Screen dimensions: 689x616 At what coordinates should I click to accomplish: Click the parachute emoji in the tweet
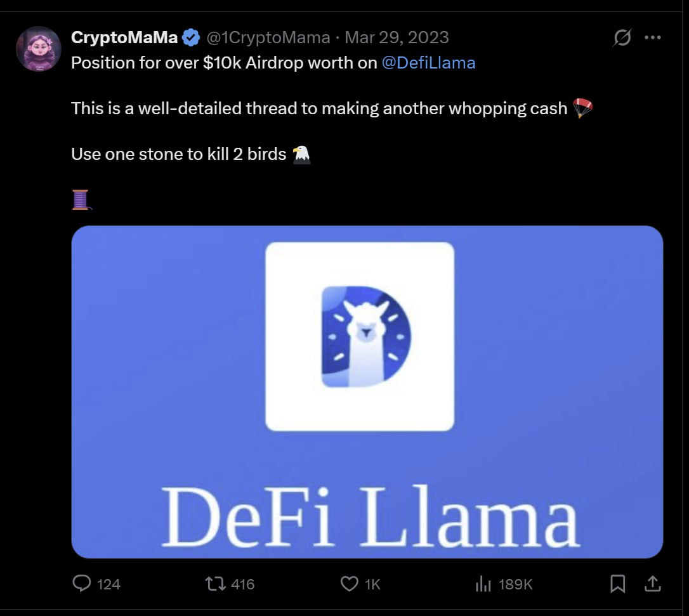582,108
